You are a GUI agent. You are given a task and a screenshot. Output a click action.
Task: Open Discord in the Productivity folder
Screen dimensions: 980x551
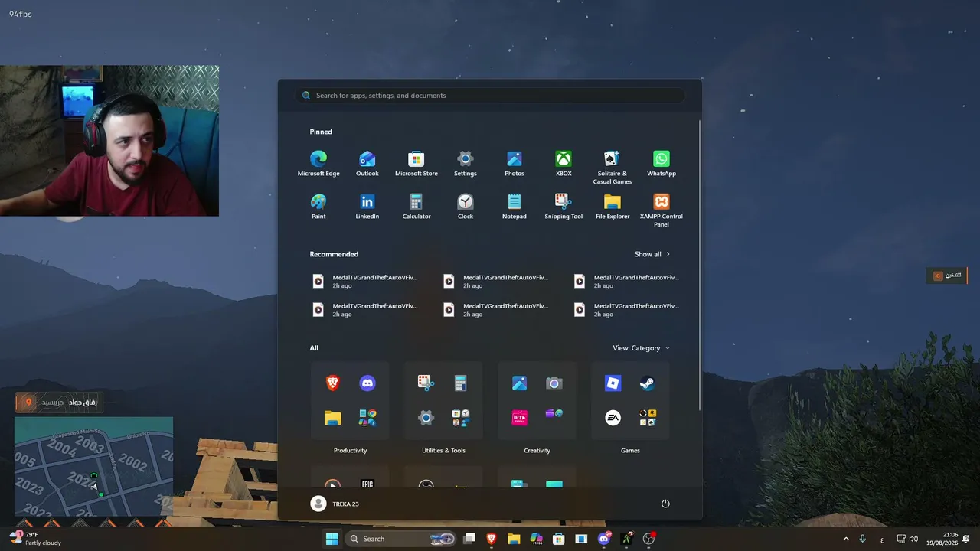[367, 383]
